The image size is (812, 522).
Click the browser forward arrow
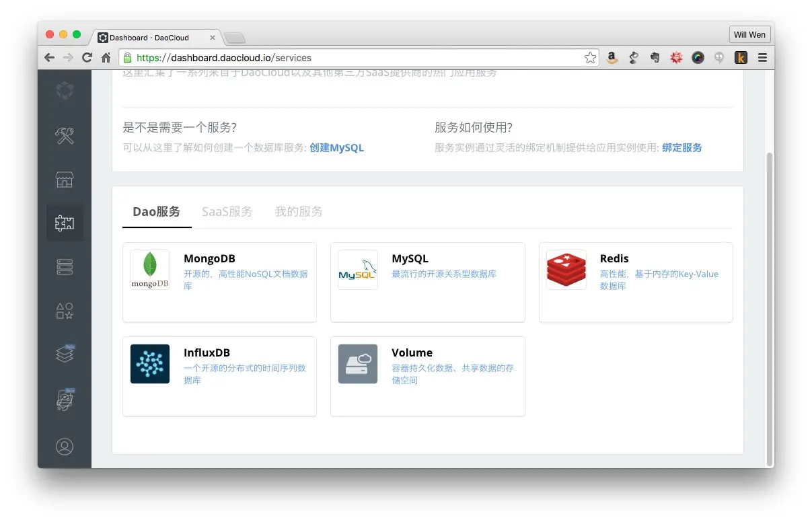tap(68, 58)
